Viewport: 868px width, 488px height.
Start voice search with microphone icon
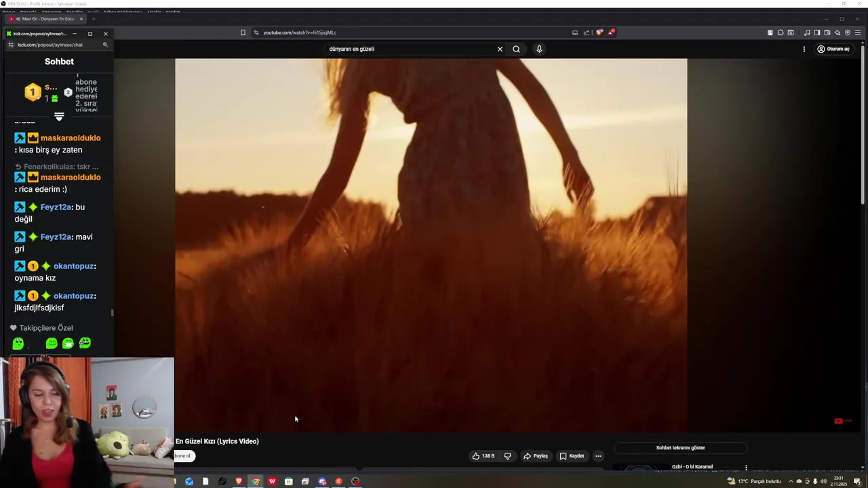point(539,49)
